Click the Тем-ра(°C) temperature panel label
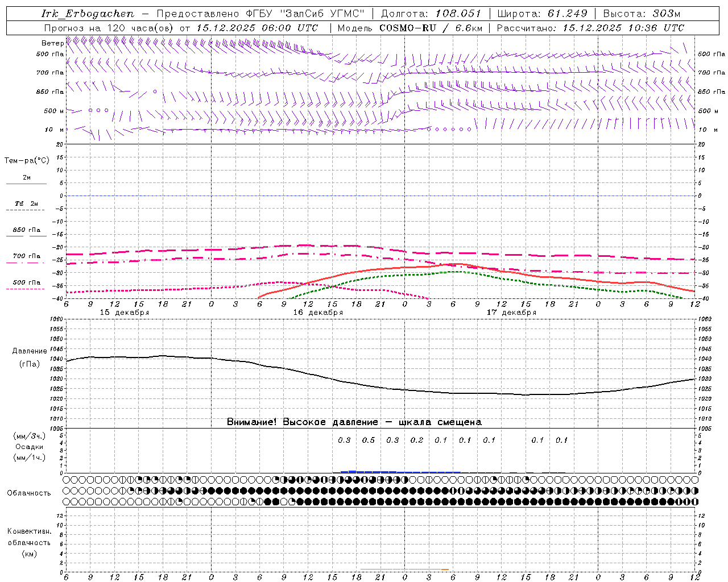The height and width of the screenshot is (582, 728). coord(27,161)
